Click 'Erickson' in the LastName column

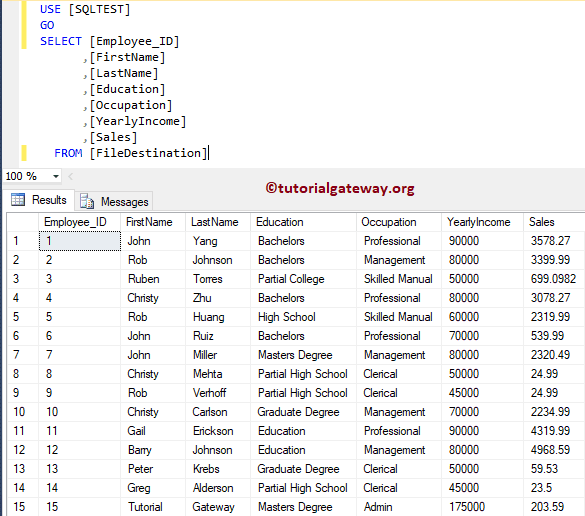218,431
